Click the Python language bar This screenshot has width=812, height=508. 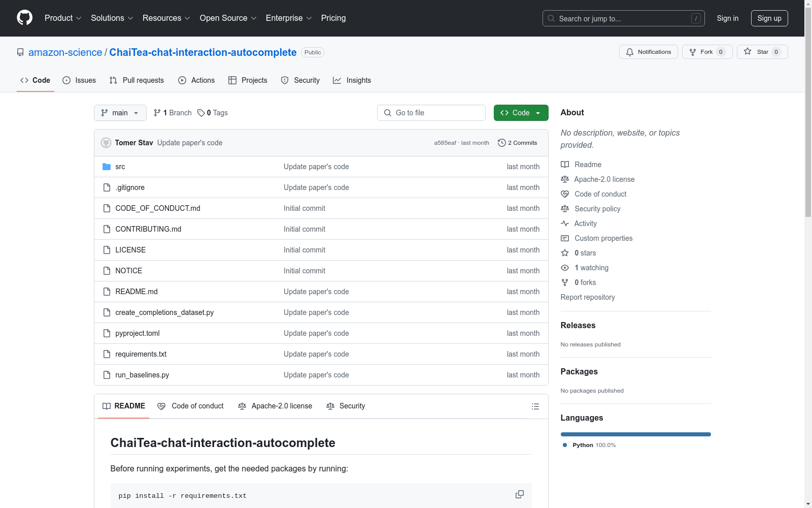click(x=636, y=434)
